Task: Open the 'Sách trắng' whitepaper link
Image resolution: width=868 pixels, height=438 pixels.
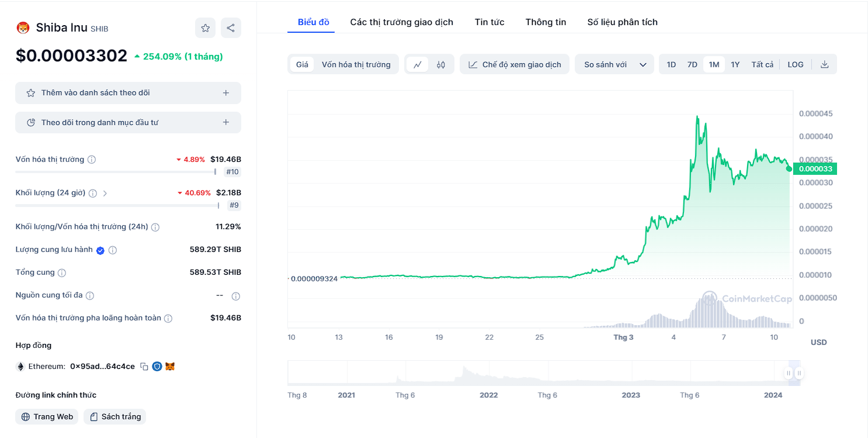Action: tap(115, 416)
